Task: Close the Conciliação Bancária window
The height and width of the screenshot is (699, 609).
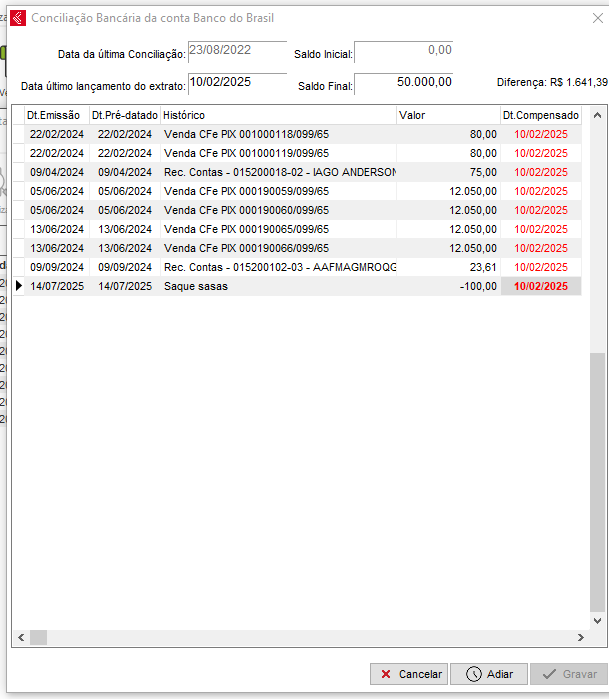Action: point(589,18)
